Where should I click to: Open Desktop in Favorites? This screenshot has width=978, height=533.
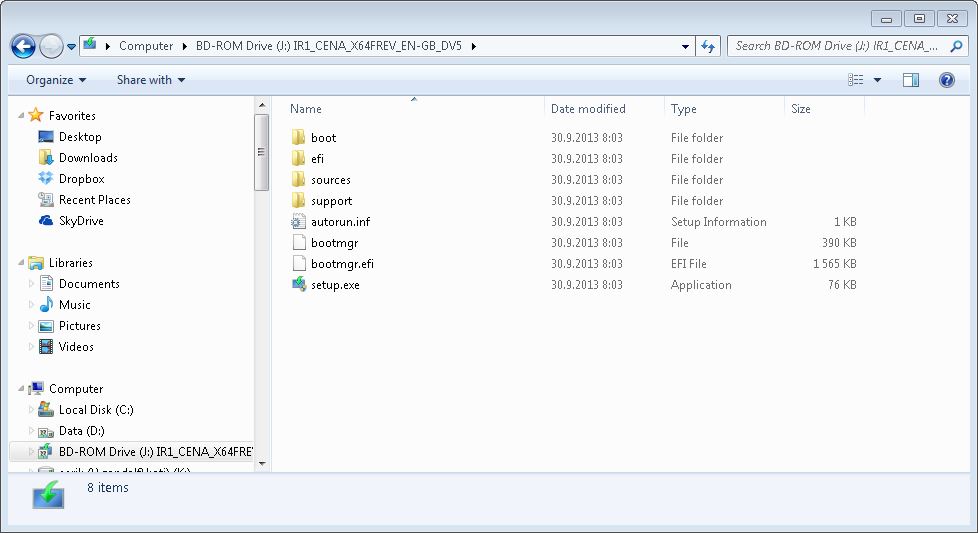point(80,137)
